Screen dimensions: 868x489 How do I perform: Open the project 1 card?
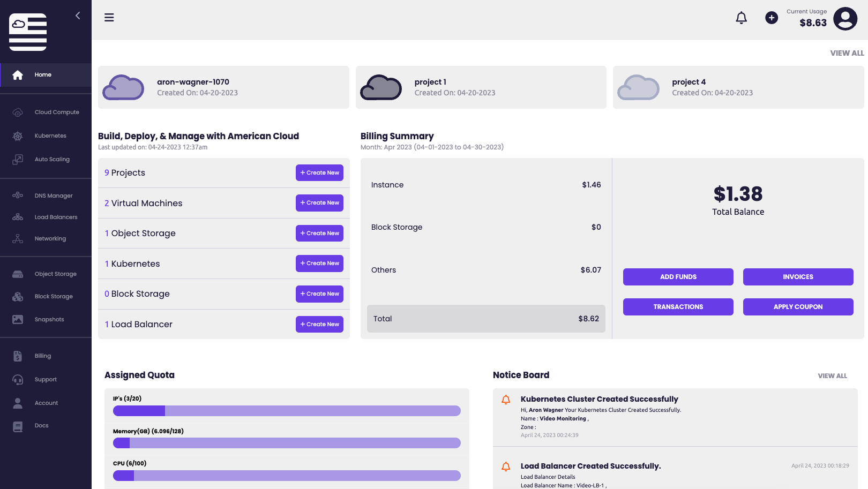pyautogui.click(x=481, y=87)
